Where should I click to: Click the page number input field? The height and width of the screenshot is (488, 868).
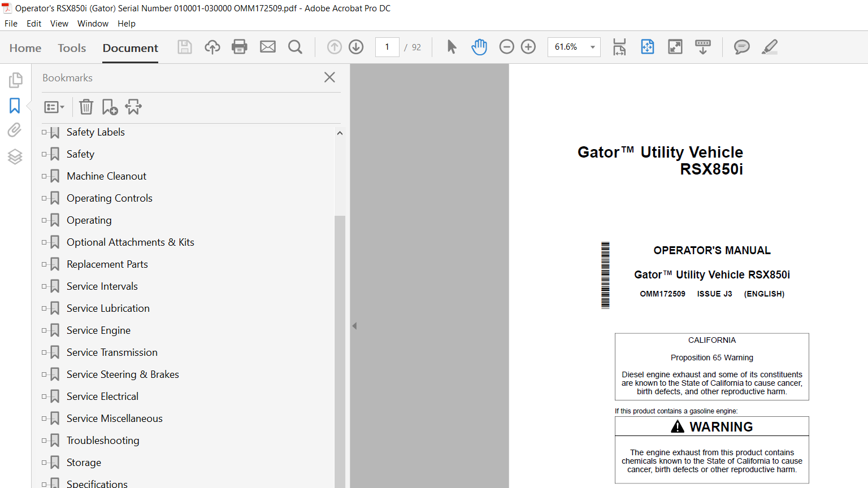pyautogui.click(x=387, y=47)
